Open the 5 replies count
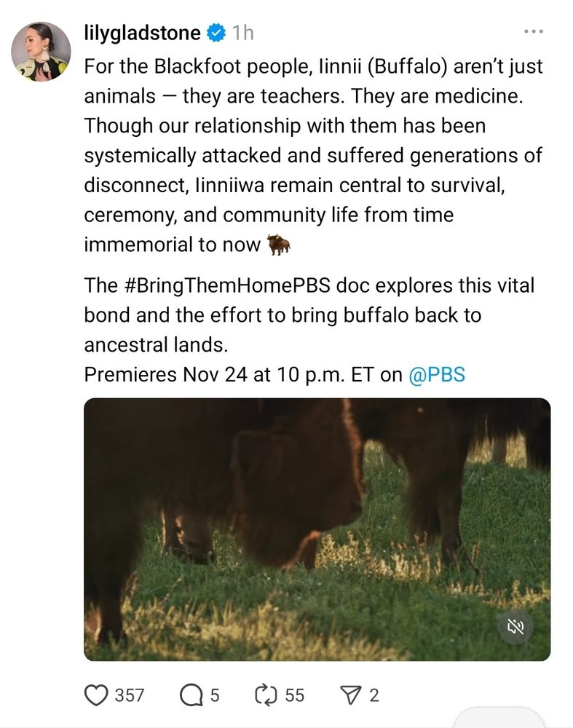This screenshot has height=728, width=573. tap(215, 695)
